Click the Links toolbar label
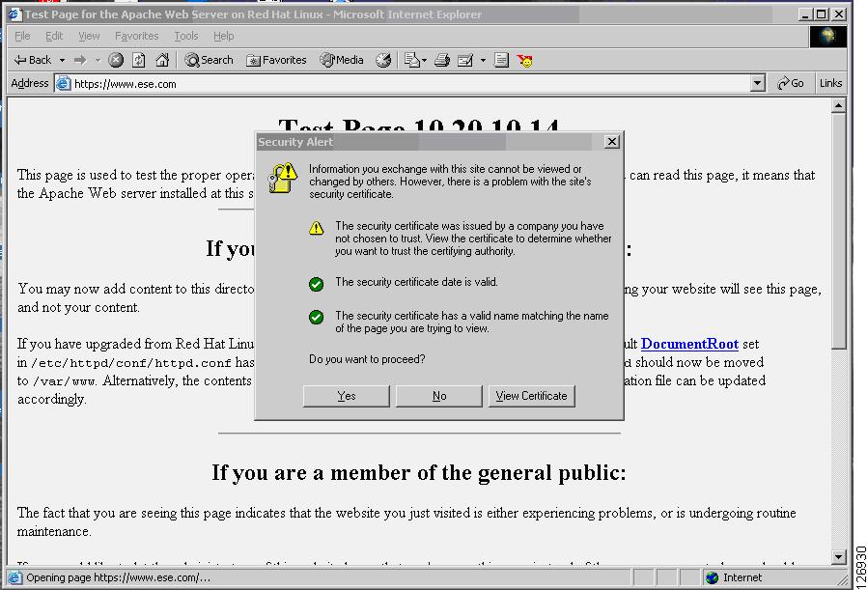This screenshot has width=868, height=590. (x=831, y=84)
